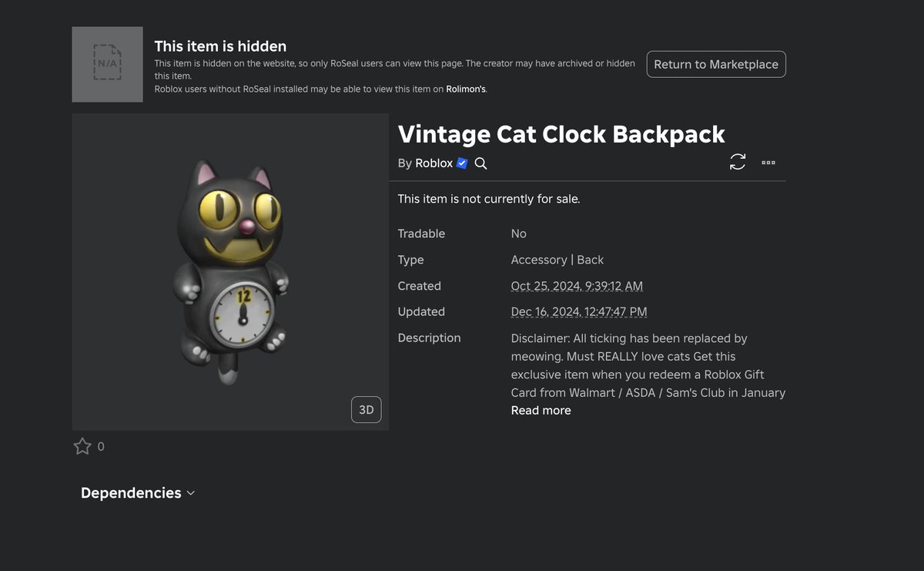This screenshot has width=924, height=571.
Task: Click the Description label
Action: click(430, 338)
